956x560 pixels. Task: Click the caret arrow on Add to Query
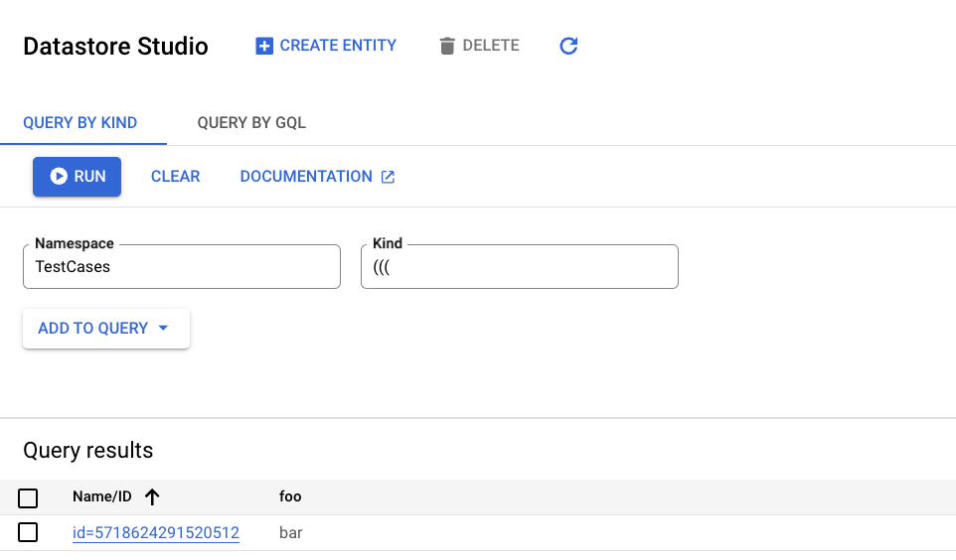tap(164, 329)
